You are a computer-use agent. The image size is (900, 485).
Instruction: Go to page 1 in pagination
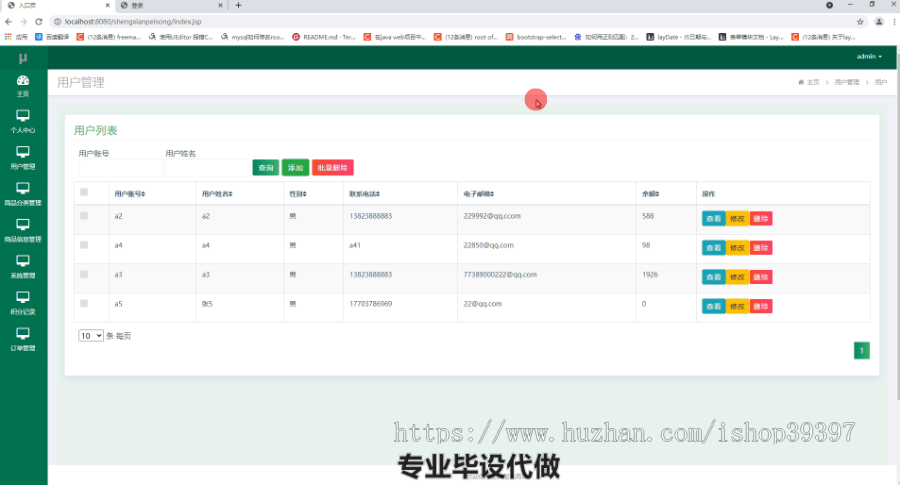(862, 351)
